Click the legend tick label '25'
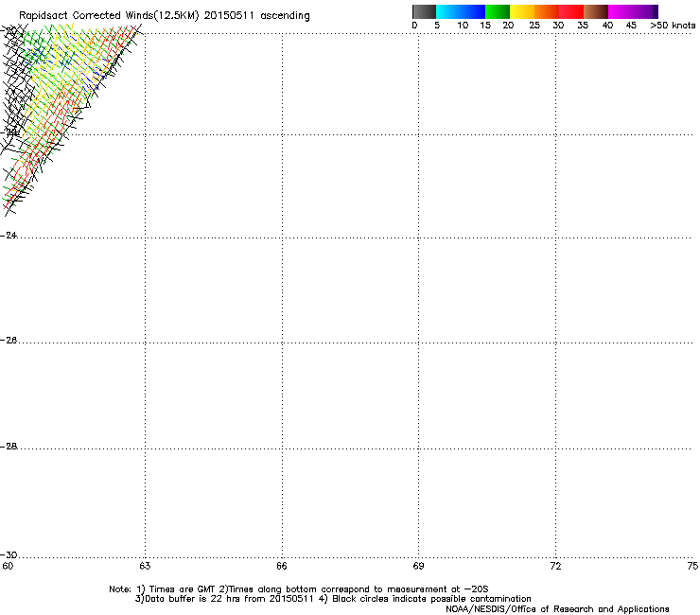Screen dimensions: 700x615 point(534,26)
